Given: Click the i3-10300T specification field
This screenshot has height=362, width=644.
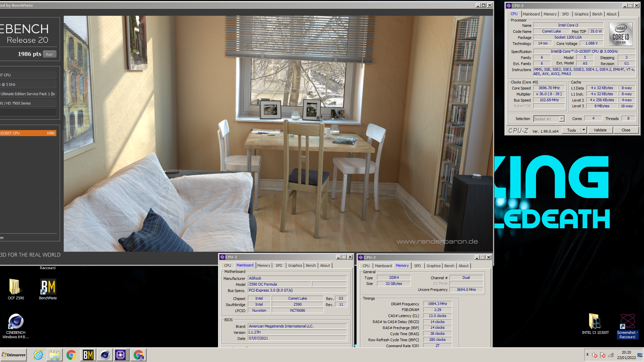Looking at the screenshot, I should (x=584, y=51).
